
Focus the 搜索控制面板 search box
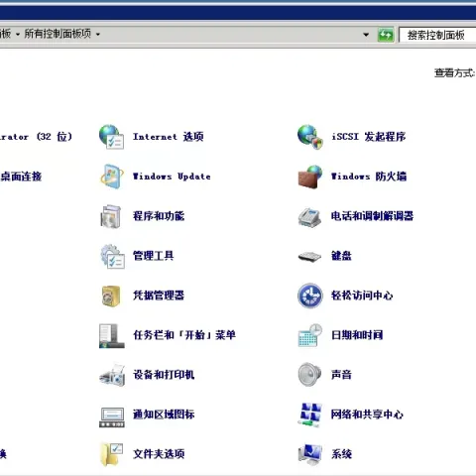tap(437, 35)
